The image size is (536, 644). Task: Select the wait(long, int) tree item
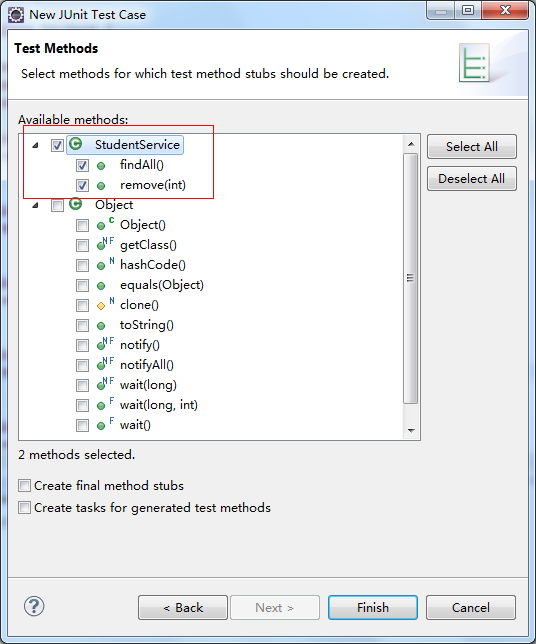coord(159,405)
